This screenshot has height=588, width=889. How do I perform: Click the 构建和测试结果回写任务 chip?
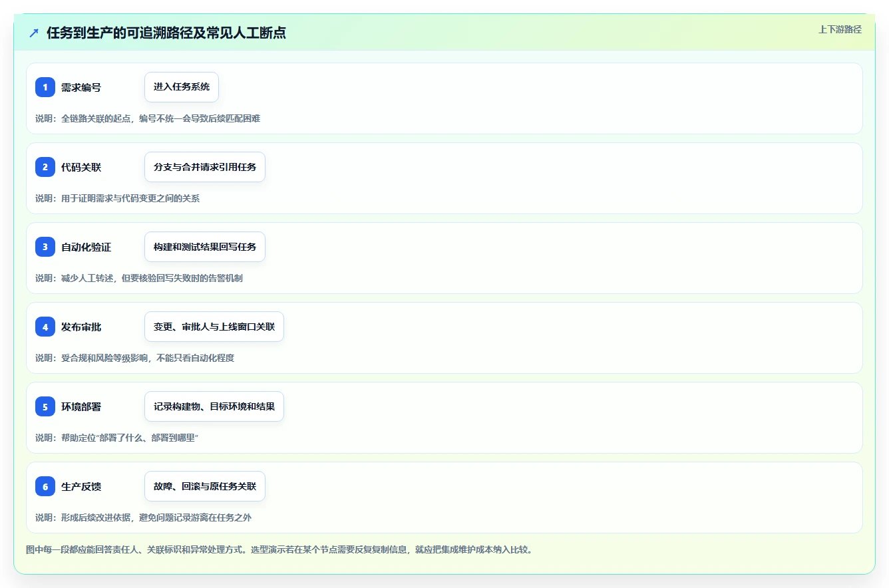(x=205, y=247)
